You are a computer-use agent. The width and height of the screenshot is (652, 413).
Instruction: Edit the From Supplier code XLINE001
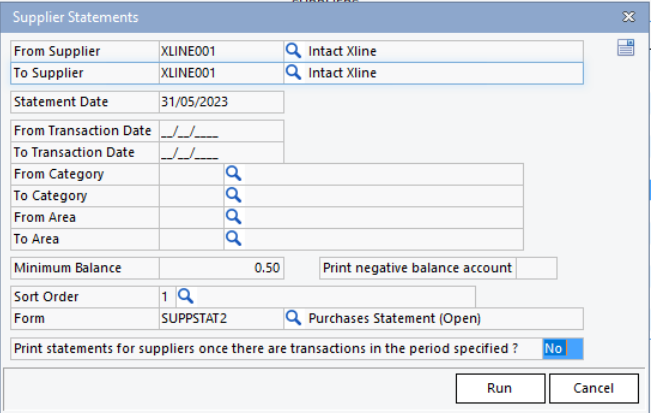221,51
